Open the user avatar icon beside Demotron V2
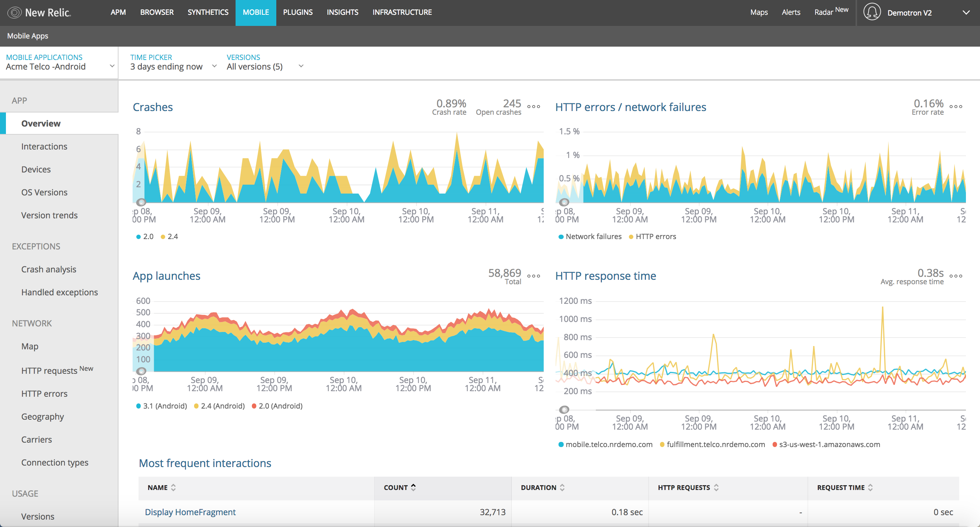 pos(871,12)
